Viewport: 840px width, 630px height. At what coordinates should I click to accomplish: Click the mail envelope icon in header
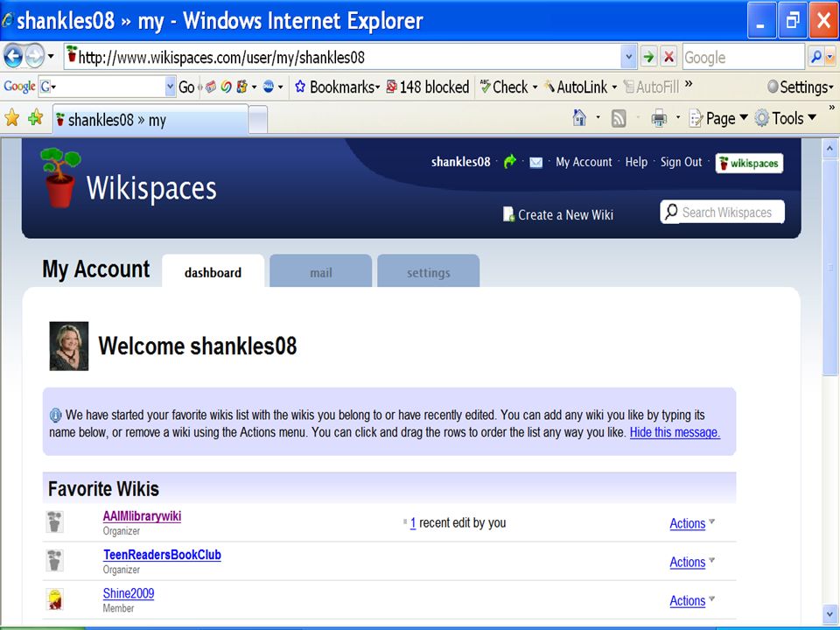[x=535, y=163]
